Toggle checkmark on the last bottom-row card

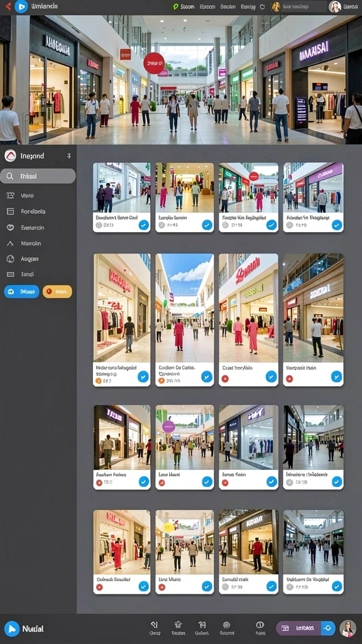[337, 586]
